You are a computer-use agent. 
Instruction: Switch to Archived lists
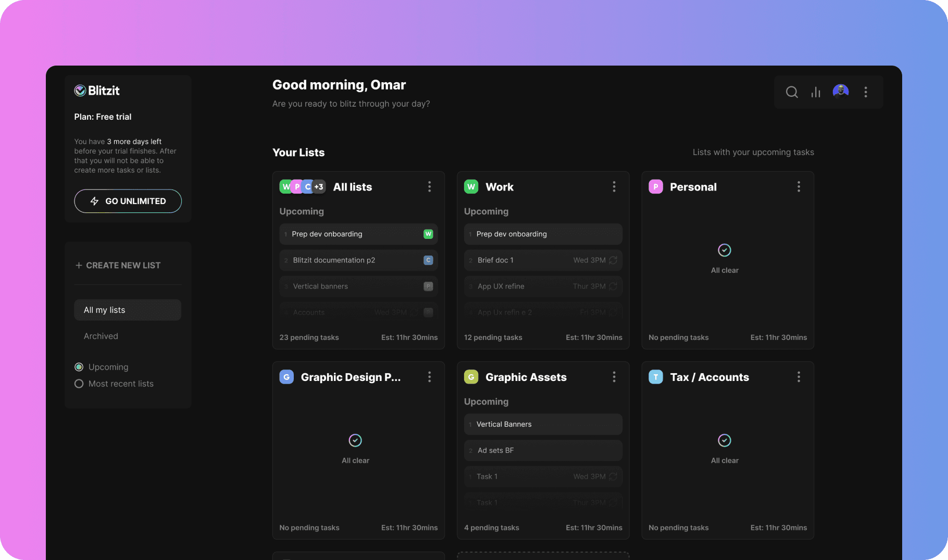pyautogui.click(x=101, y=336)
